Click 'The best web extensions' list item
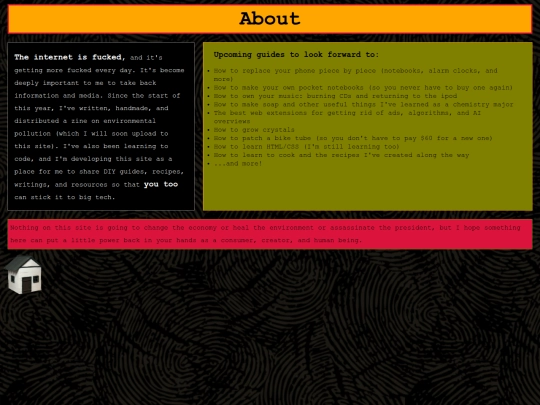540x405 pixels. click(347, 117)
